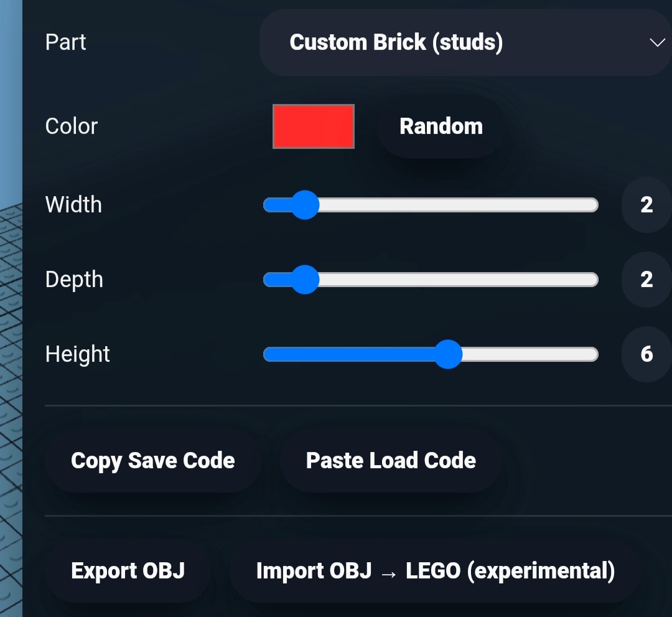Click the Part label text
Viewport: 672px width, 617px height.
(66, 42)
